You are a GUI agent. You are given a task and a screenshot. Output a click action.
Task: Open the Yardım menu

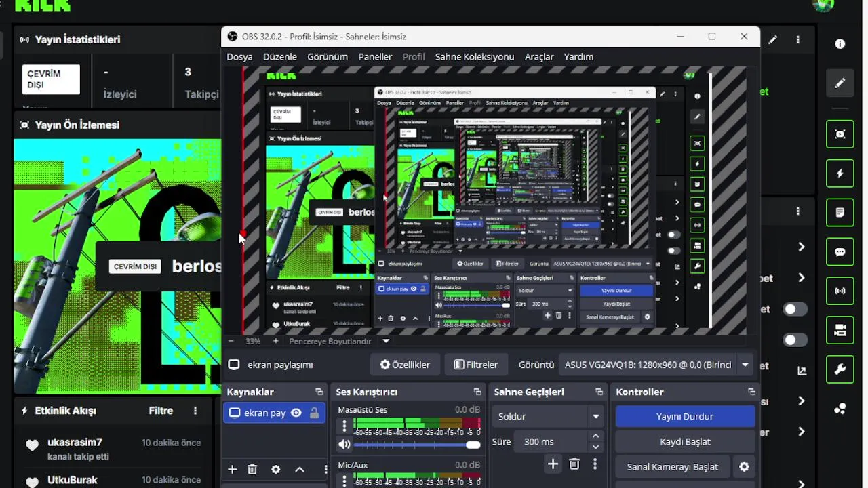tap(579, 57)
